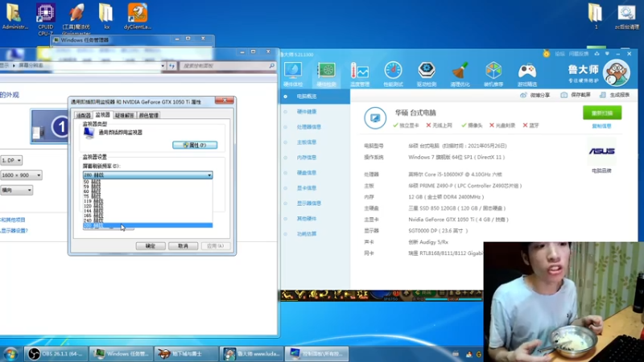Select 电脑概览 in Ludashi sidebar
This screenshot has width=644, height=362.
(x=315, y=97)
